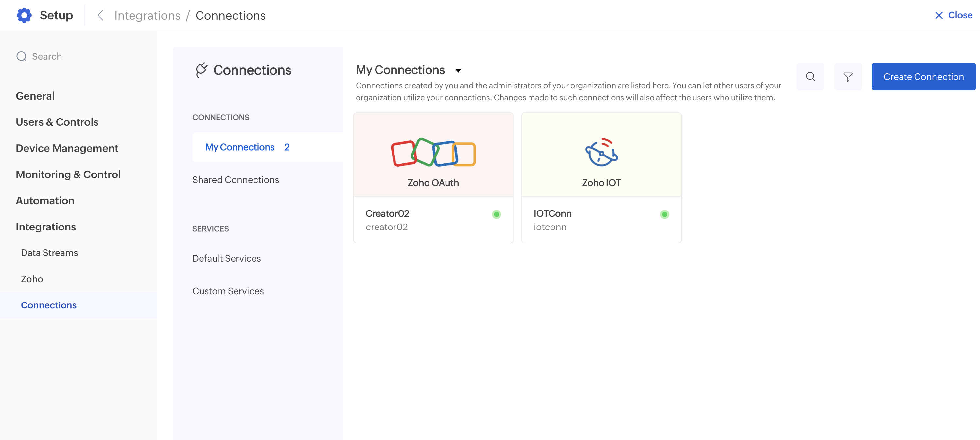The image size is (980, 440).
Task: Open the Data Streams item
Action: (x=49, y=253)
